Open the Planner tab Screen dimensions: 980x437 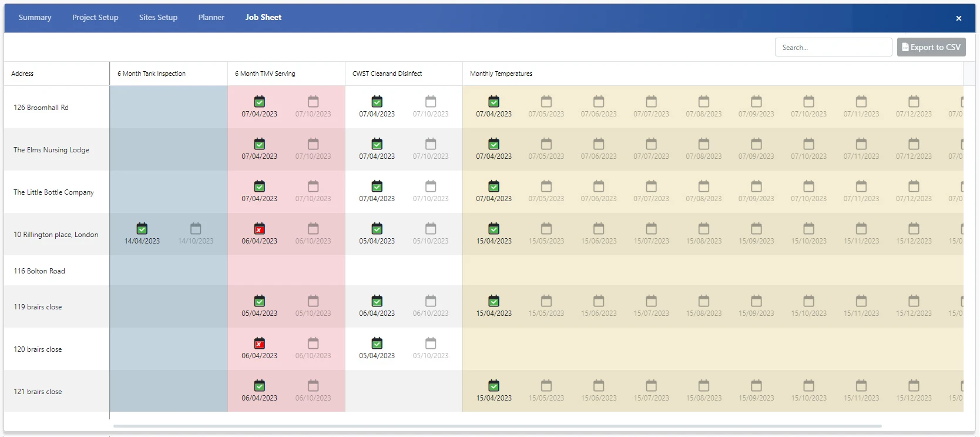click(x=211, y=18)
